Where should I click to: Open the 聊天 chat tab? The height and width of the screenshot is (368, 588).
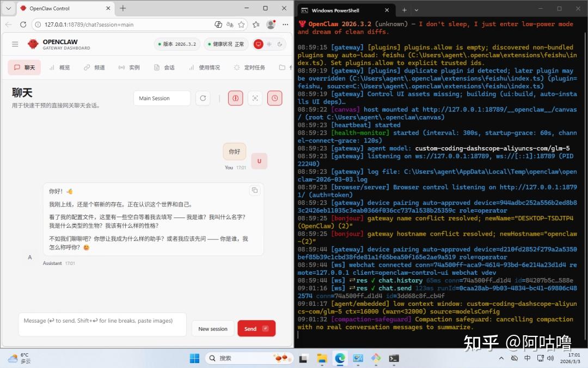tap(24, 68)
